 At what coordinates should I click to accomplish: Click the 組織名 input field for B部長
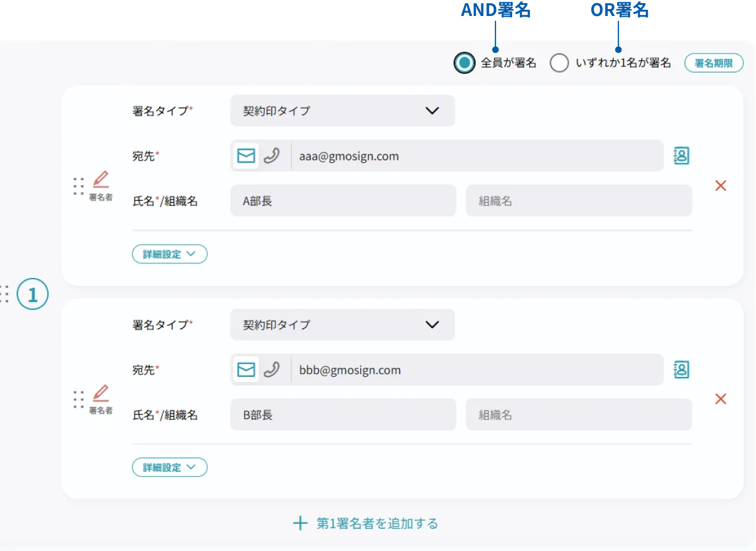click(x=578, y=414)
